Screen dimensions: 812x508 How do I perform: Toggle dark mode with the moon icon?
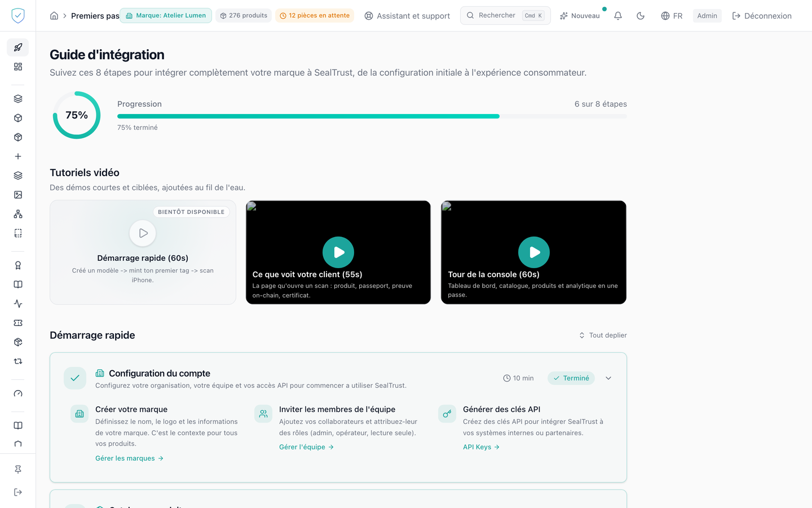coord(641,16)
